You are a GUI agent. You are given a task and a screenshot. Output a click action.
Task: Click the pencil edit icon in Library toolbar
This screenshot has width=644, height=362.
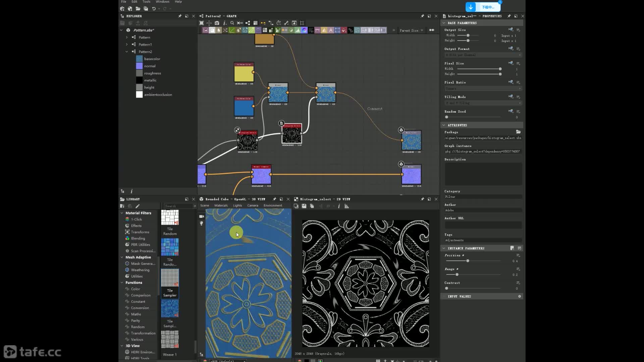[x=138, y=206]
